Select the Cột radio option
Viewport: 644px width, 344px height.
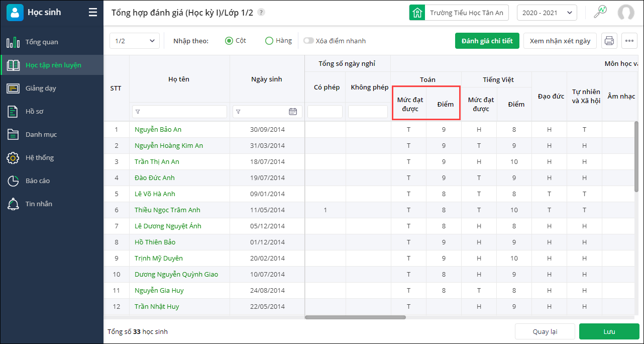coord(229,41)
